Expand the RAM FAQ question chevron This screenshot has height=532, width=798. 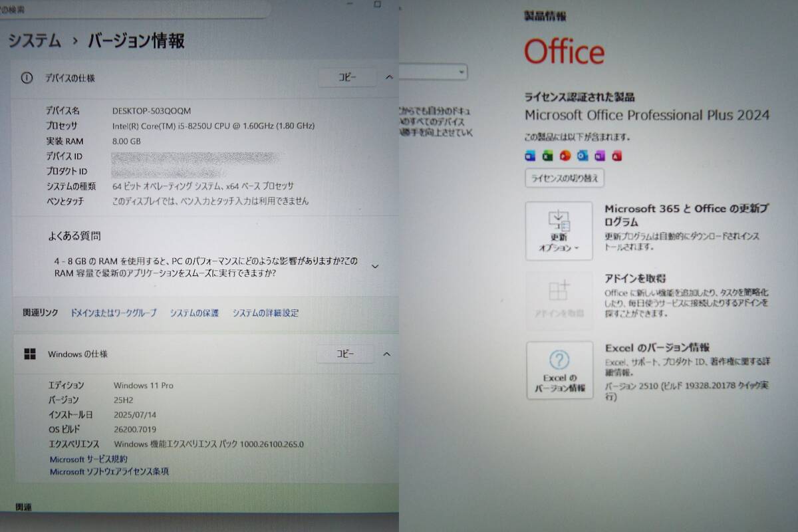click(375, 267)
